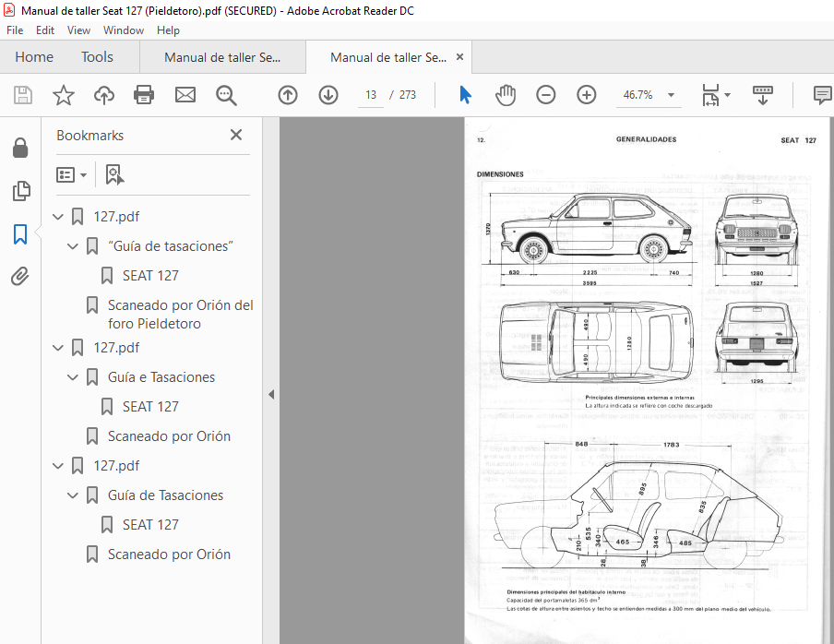The width and height of the screenshot is (834, 644).
Task: Close the active Manual de taller tab
Action: point(460,57)
